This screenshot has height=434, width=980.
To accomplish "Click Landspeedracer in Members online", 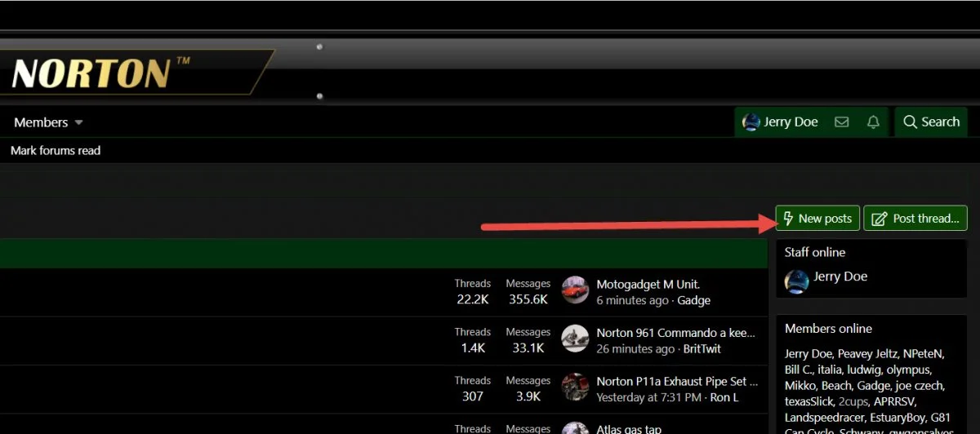I will (x=824, y=417).
